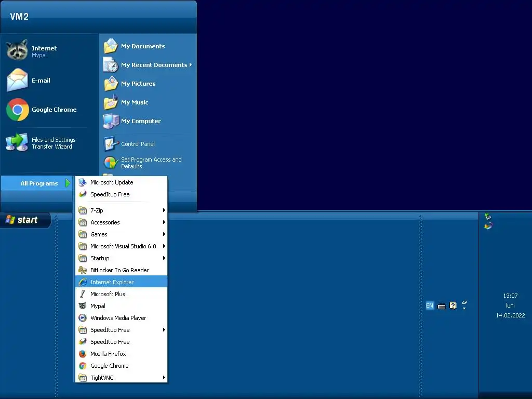
Task: Click 'Microsoft Visual Studio 6.0' text
Action: [123, 246]
